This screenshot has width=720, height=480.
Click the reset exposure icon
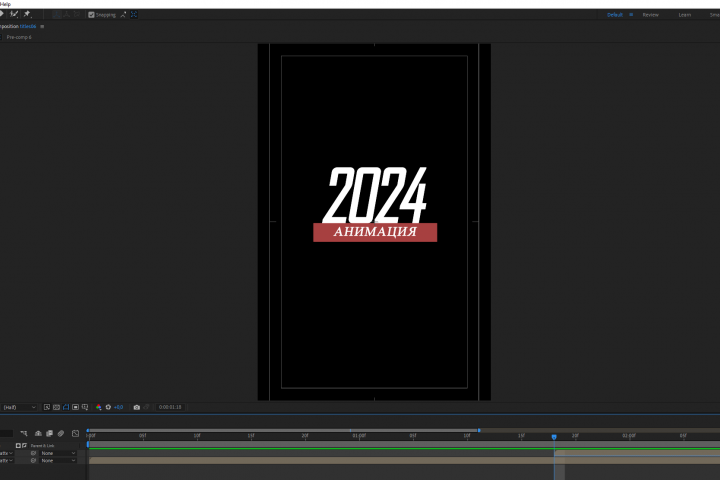point(108,407)
